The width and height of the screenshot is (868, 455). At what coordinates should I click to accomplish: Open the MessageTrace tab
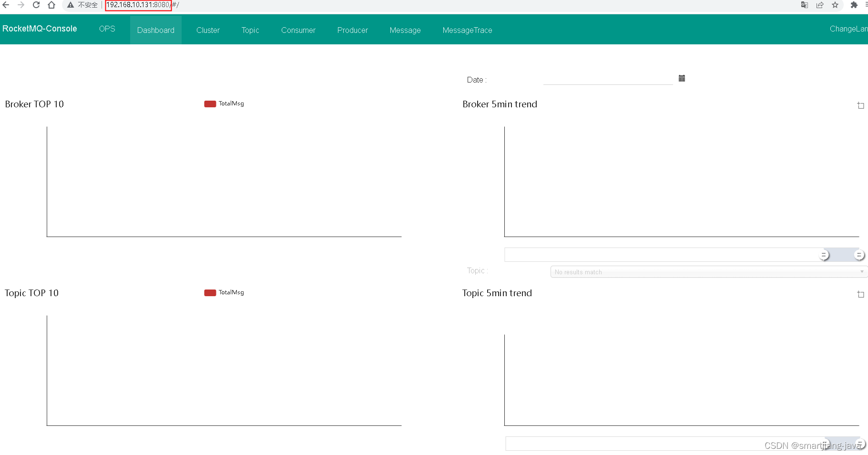[467, 30]
